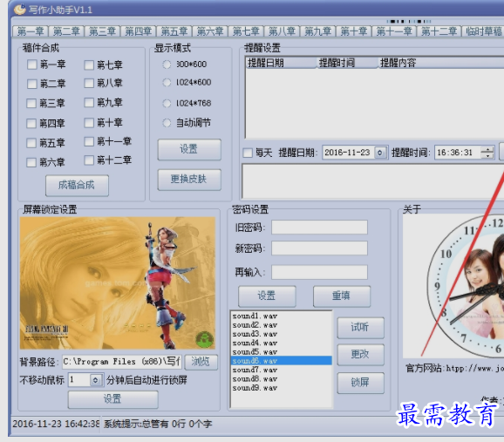The width and height of the screenshot is (504, 442).
Task: Select the 800*600 display mode
Action: (167, 65)
